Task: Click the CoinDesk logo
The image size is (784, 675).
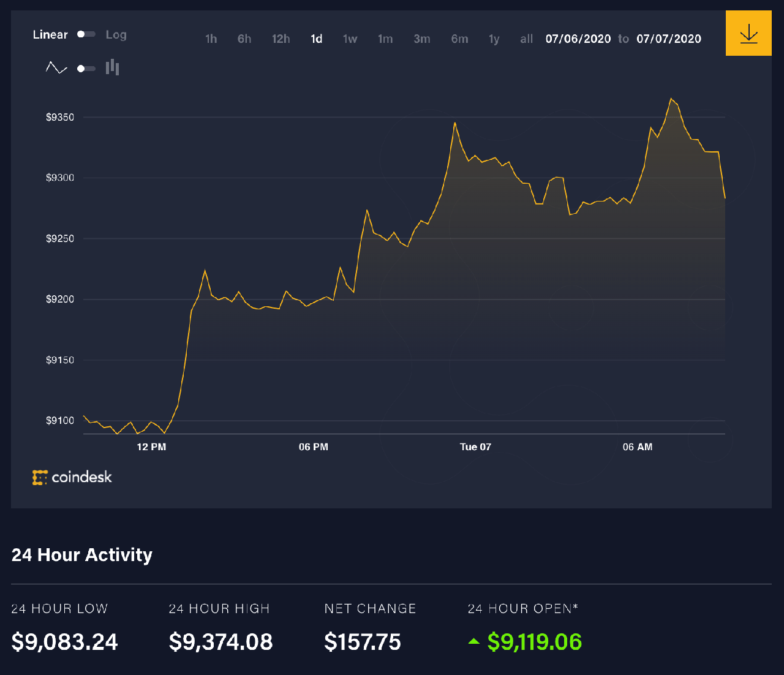Action: click(72, 477)
